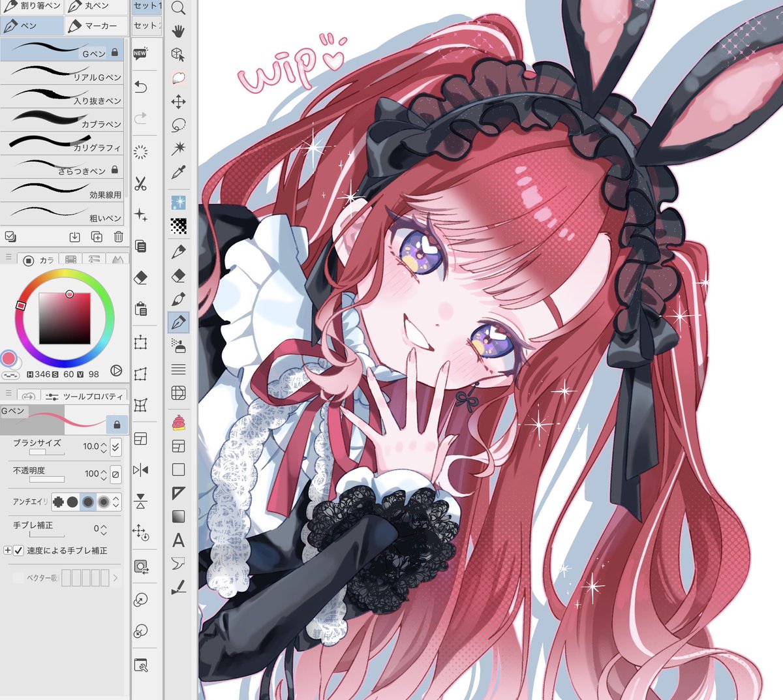783x700 pixels.
Task: Select the Ruler triangle tool
Action: (x=178, y=493)
